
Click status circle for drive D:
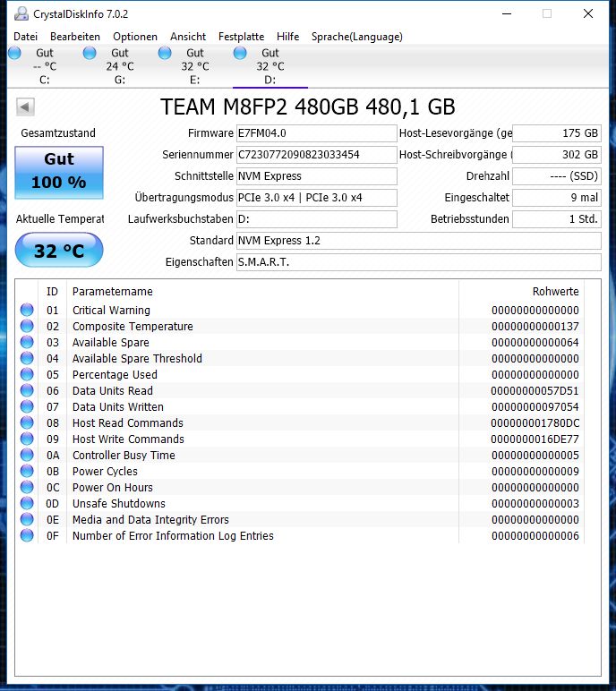coord(240,54)
